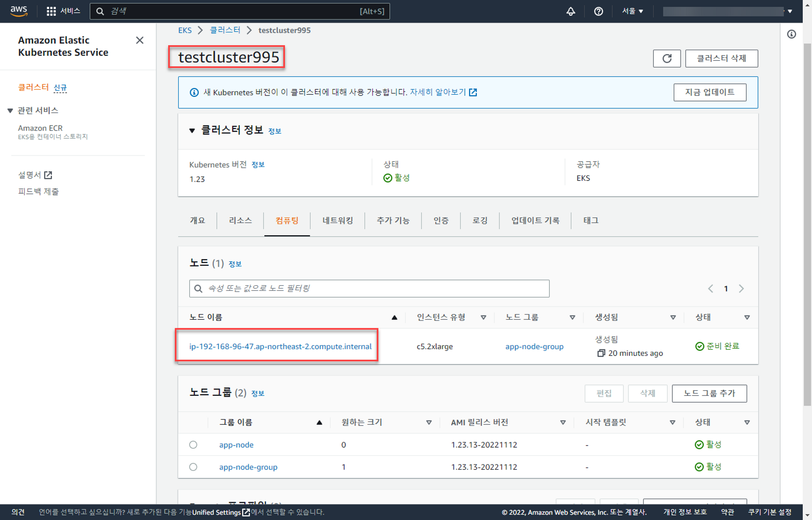Go to next page of nodes
The height and width of the screenshot is (520, 812).
(x=741, y=288)
